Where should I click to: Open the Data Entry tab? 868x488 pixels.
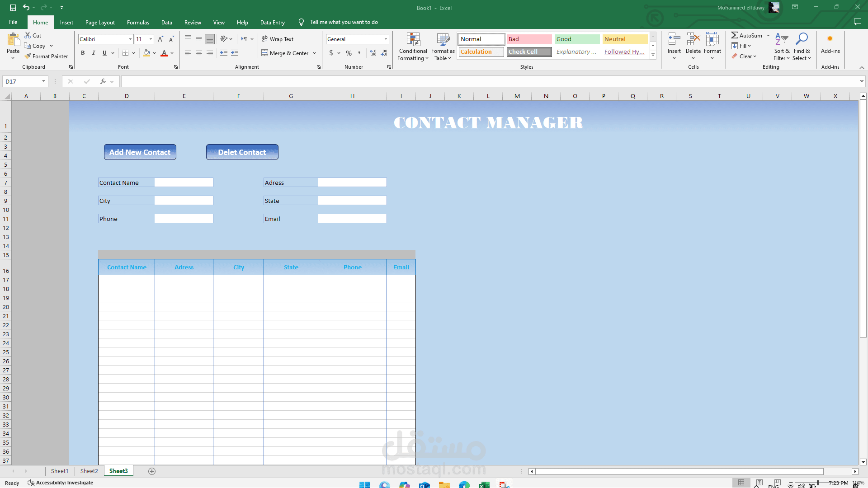[273, 22]
